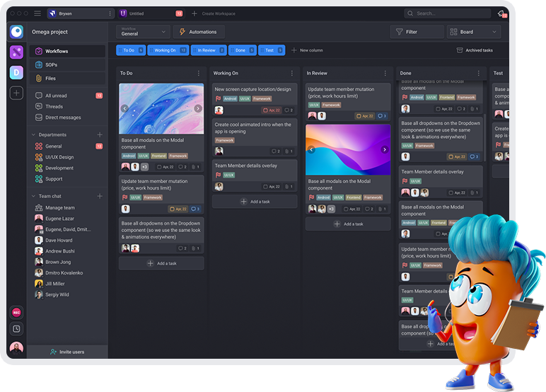Open Files in the sidebar
Image resolution: width=546 pixels, height=392 pixels.
67,79
